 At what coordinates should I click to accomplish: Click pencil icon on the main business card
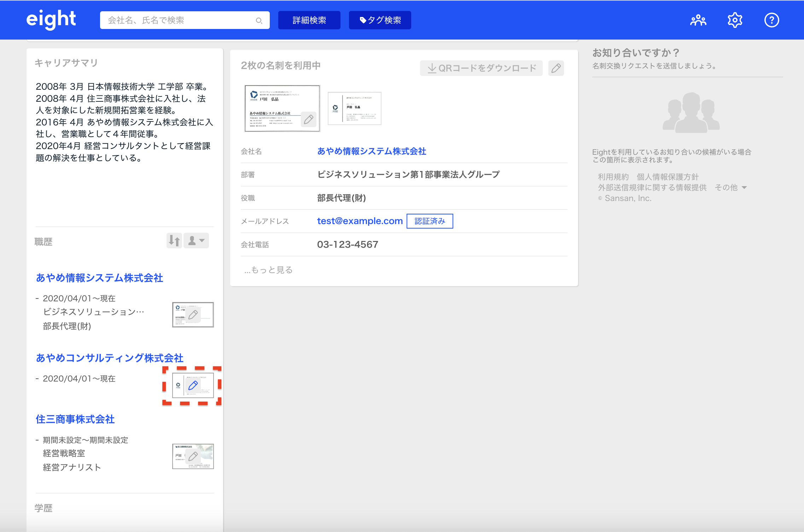pos(308,119)
